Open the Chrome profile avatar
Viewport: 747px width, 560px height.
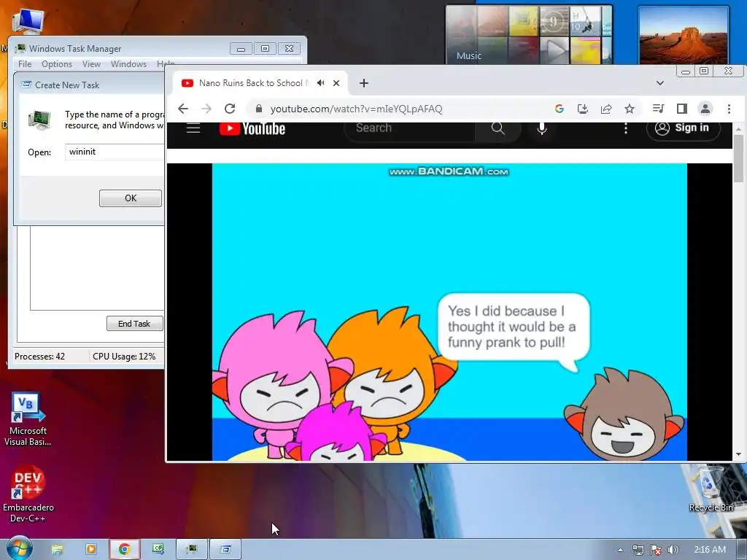tap(705, 109)
